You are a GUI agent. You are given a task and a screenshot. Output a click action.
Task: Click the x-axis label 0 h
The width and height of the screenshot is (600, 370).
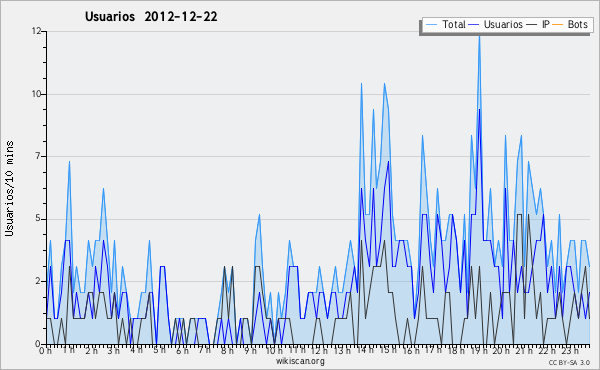46,350
